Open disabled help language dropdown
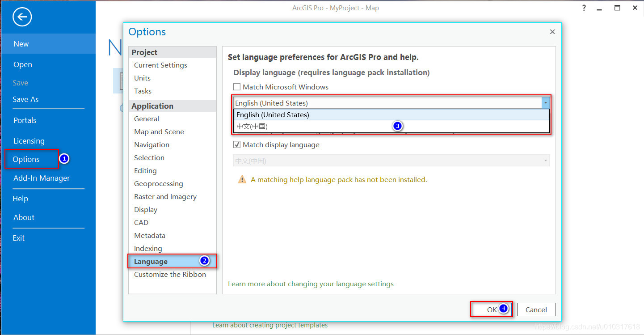The width and height of the screenshot is (644, 335). (x=391, y=161)
